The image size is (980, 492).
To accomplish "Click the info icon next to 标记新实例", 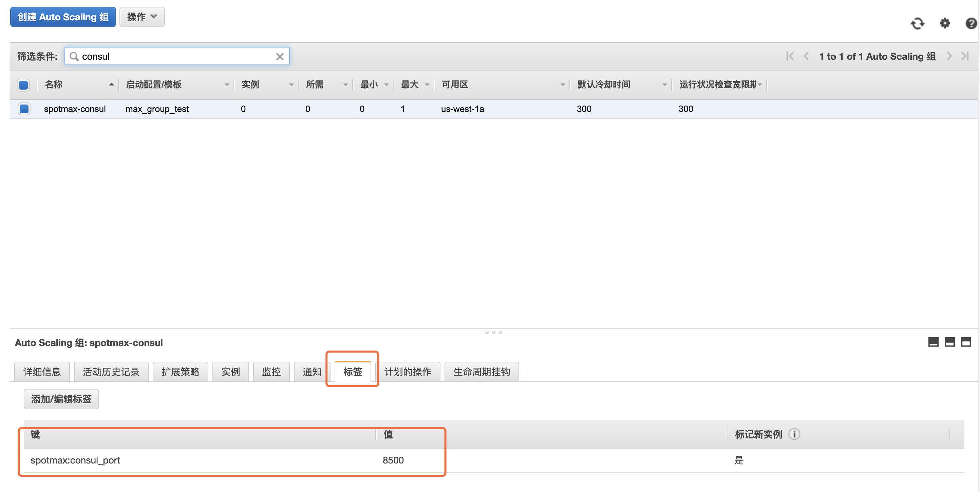I will tap(794, 434).
